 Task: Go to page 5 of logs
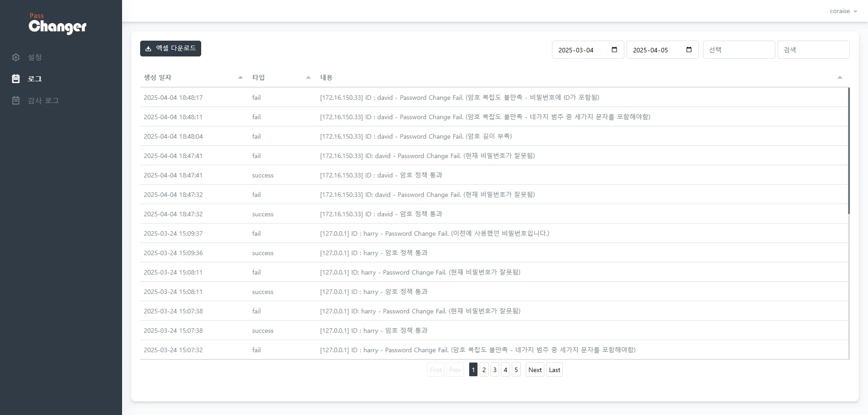(516, 370)
